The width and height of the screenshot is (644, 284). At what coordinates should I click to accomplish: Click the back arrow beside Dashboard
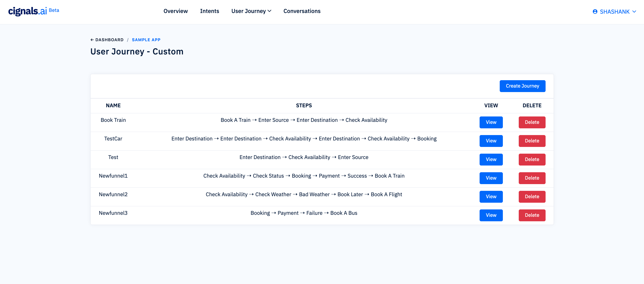click(x=92, y=40)
